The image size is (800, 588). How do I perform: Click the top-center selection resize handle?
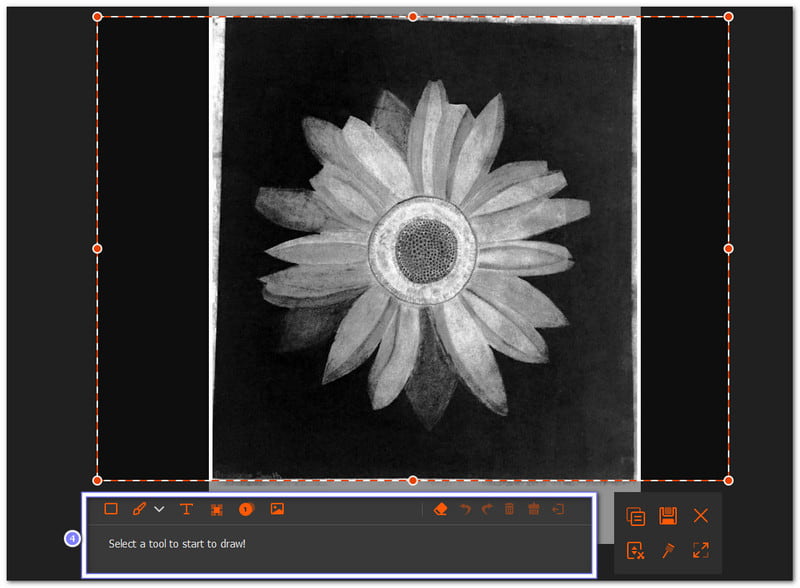pos(412,17)
